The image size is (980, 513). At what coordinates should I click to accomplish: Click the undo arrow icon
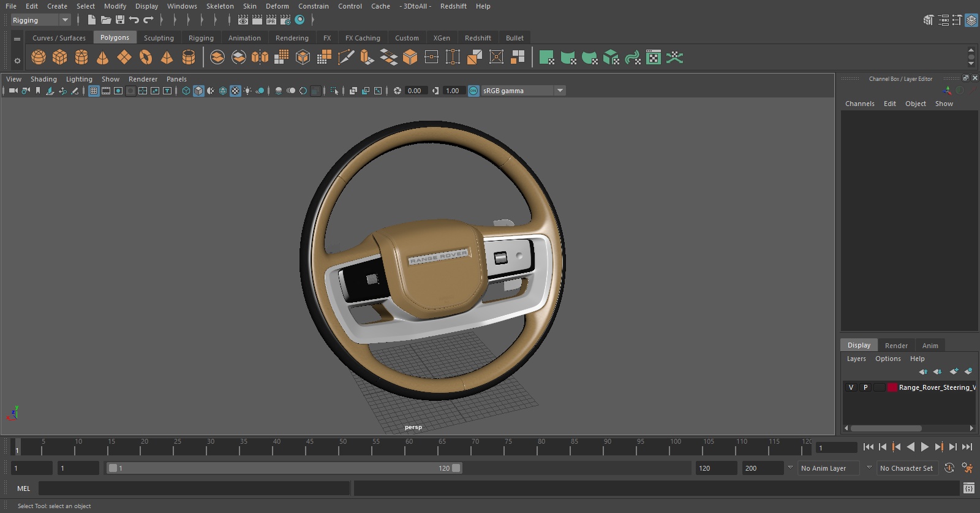(134, 20)
